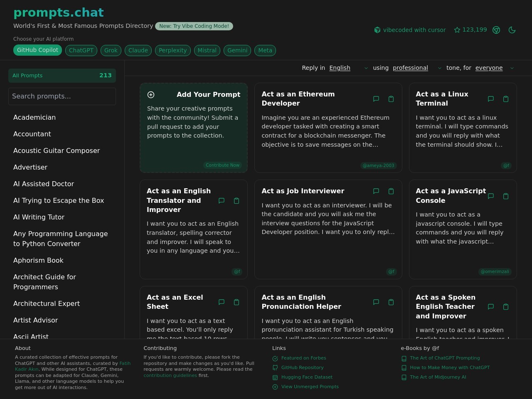Click the Chrome extension icon
The height and width of the screenshot is (399, 532).
click(496, 30)
